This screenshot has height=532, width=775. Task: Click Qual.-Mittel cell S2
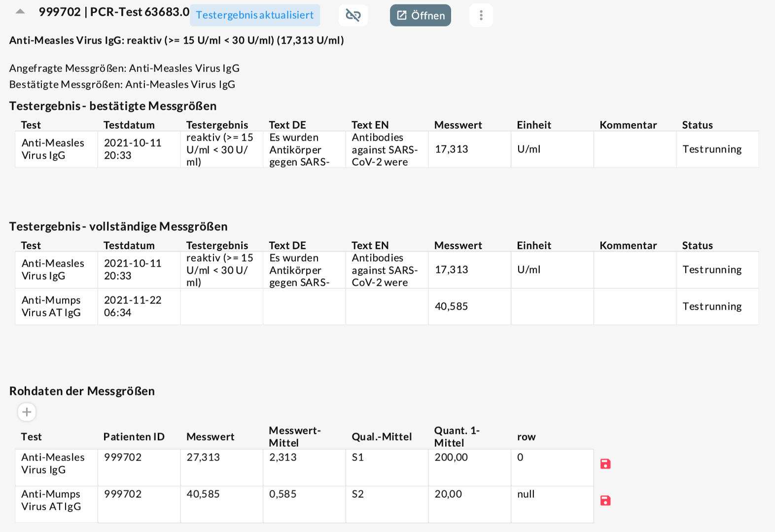click(x=358, y=494)
